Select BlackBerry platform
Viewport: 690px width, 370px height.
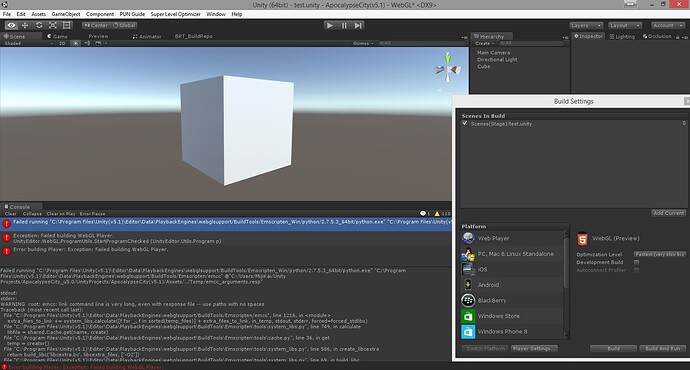click(512, 300)
